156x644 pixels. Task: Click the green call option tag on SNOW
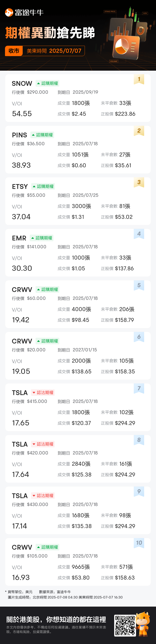coord(47,84)
